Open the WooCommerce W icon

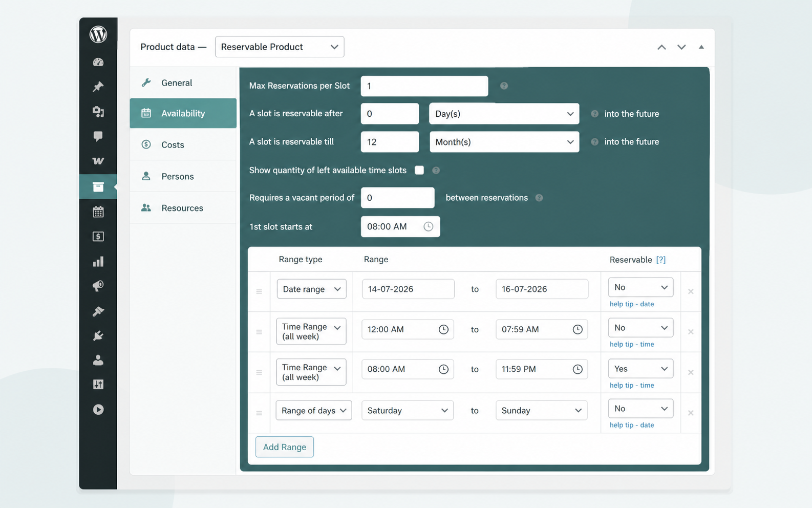(x=98, y=161)
